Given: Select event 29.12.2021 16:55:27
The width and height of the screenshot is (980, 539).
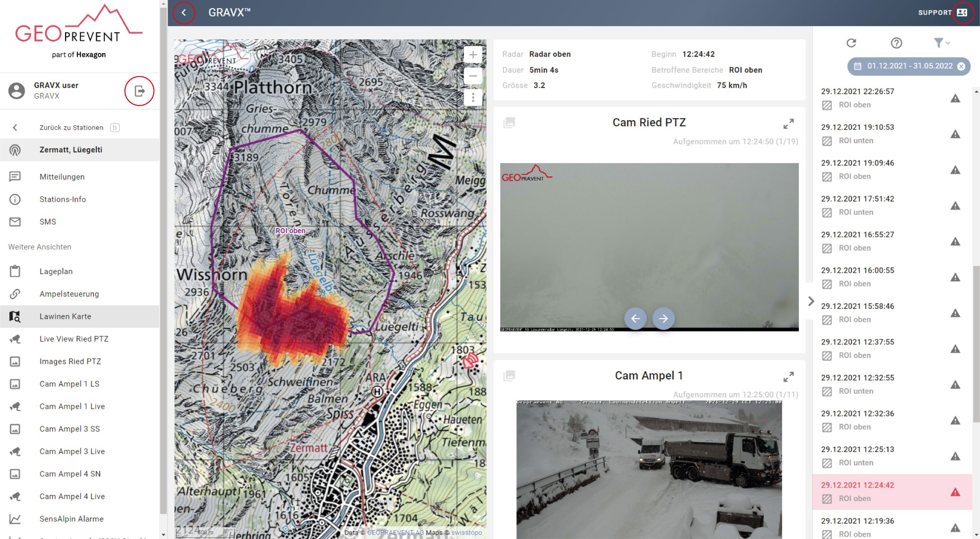Looking at the screenshot, I should [x=892, y=241].
